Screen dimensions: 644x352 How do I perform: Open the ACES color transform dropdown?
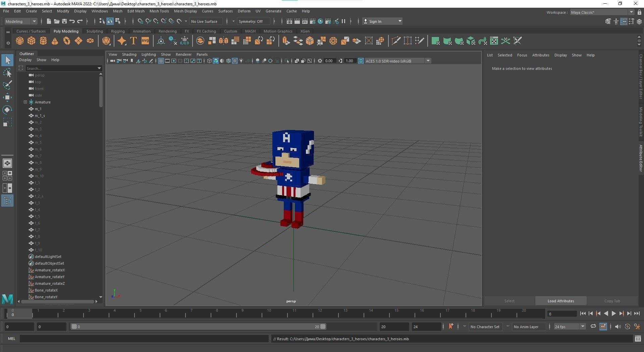(397, 61)
